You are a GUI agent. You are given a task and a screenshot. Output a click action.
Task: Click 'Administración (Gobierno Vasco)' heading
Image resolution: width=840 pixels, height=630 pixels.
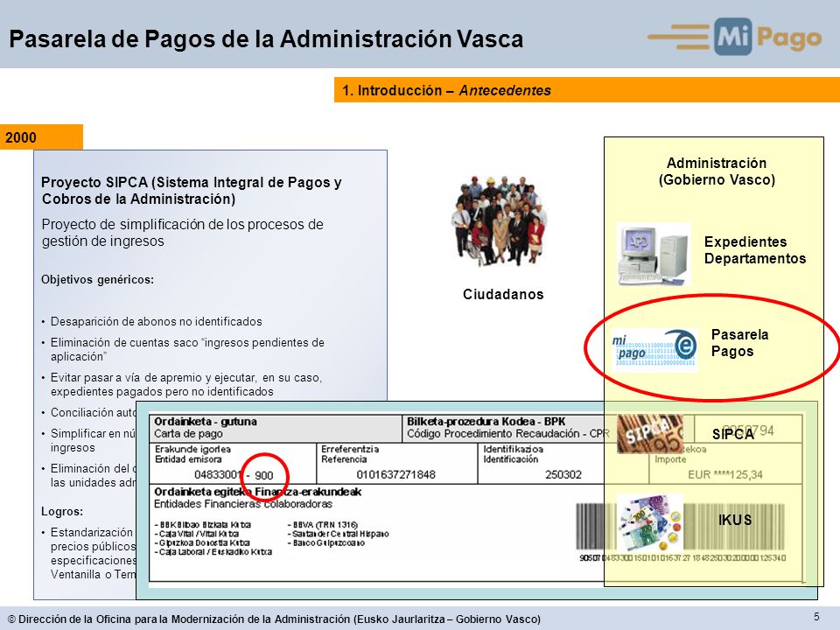point(717,171)
